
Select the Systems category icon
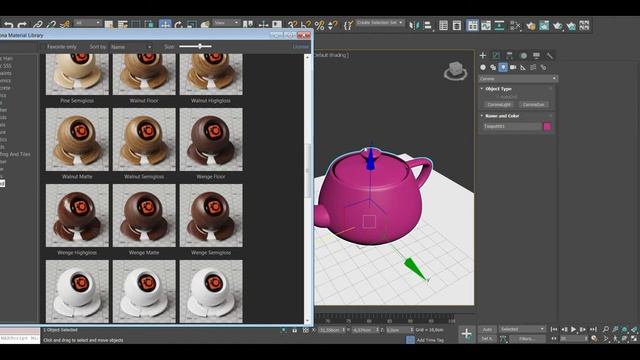543,67
